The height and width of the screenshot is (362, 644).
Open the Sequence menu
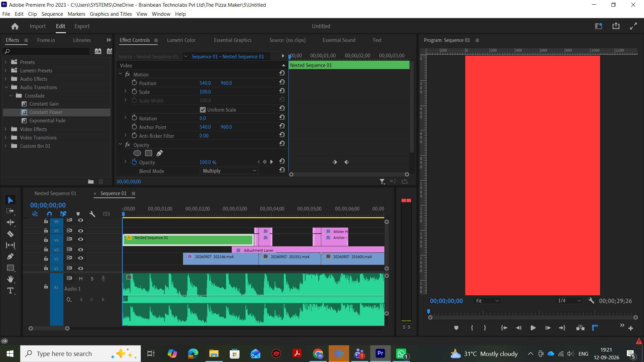point(52,14)
